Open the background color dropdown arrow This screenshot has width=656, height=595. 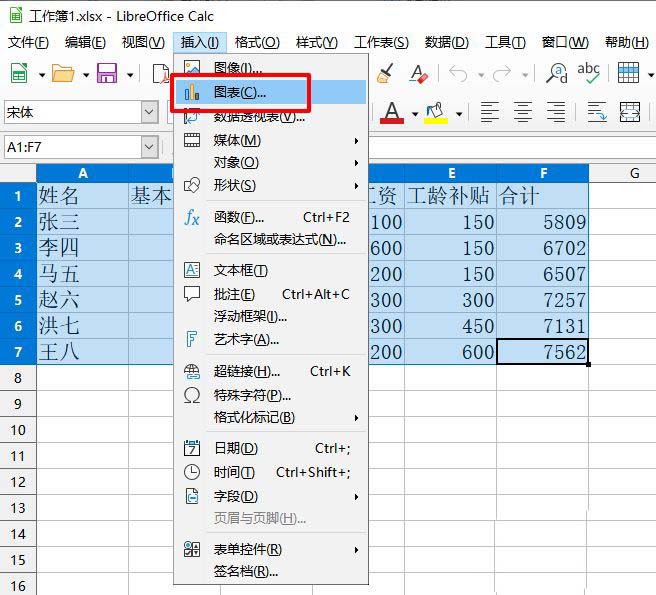point(459,114)
